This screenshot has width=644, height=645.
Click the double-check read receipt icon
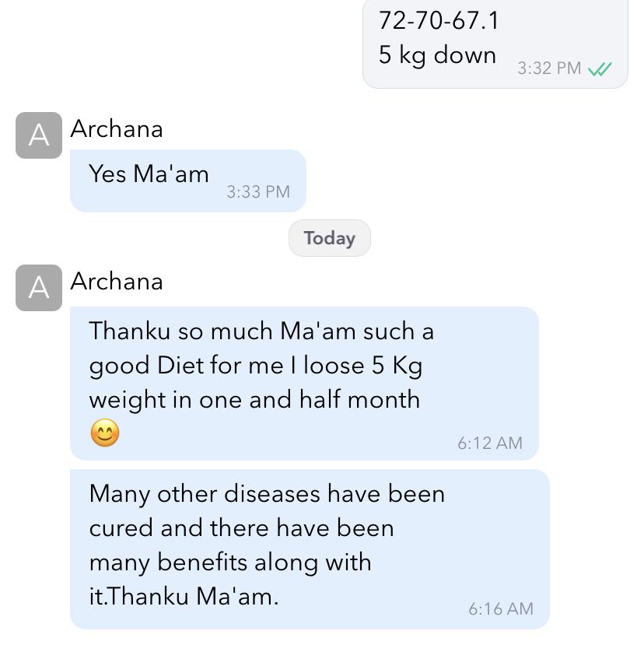point(600,69)
